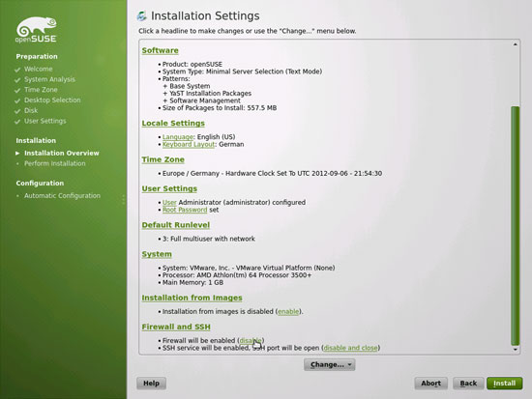Viewport: 532px width, 399px height.
Task: Click the Root Password link
Action: [185, 210]
